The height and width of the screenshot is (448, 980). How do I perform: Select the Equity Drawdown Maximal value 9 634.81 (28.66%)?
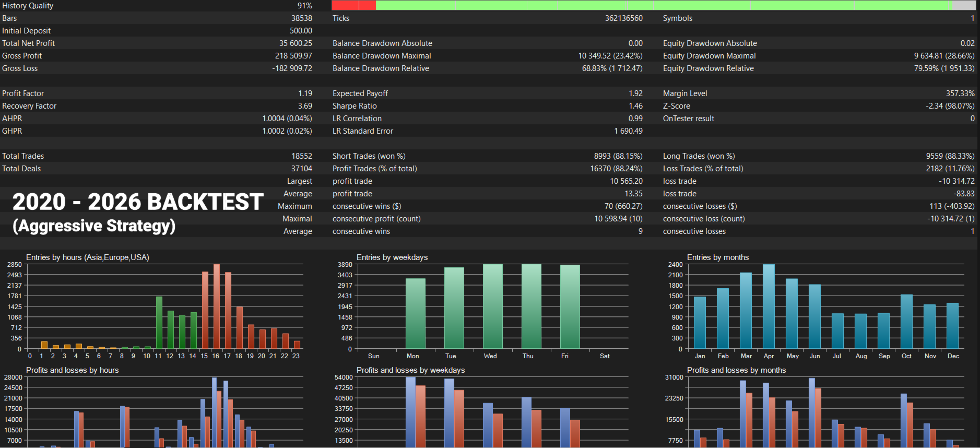[x=944, y=56]
